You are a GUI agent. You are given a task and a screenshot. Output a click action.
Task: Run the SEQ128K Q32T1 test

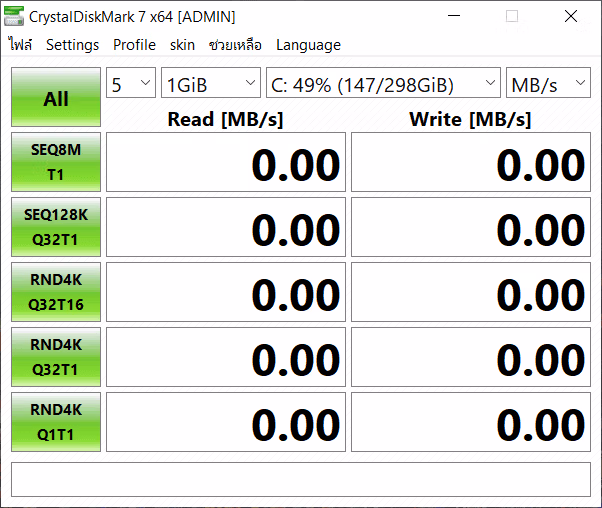pos(56,227)
